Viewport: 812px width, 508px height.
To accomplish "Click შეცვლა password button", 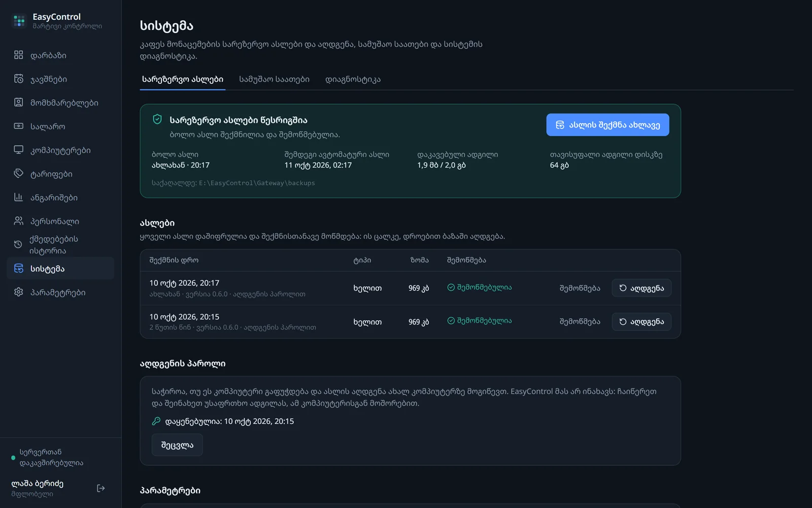I will pyautogui.click(x=177, y=445).
